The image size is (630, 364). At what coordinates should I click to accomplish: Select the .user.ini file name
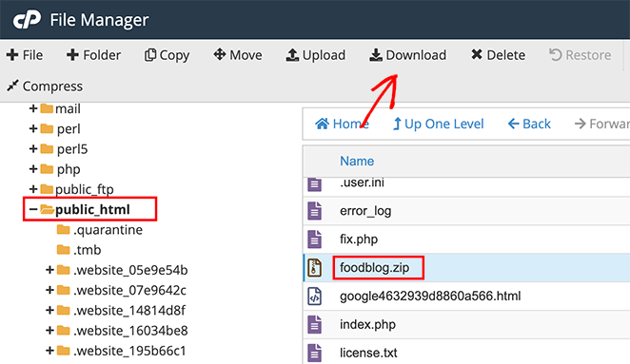pos(362,182)
